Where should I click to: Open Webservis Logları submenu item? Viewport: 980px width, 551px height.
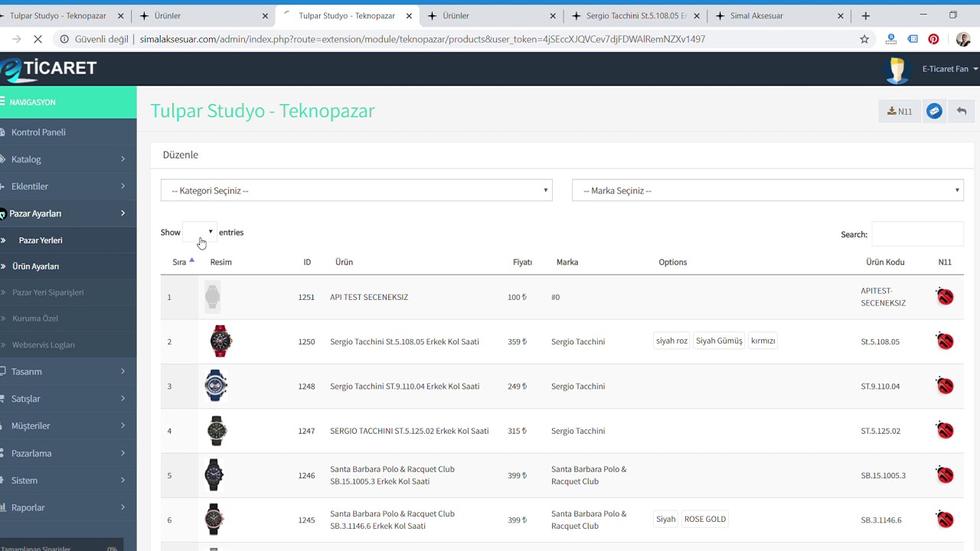click(44, 344)
